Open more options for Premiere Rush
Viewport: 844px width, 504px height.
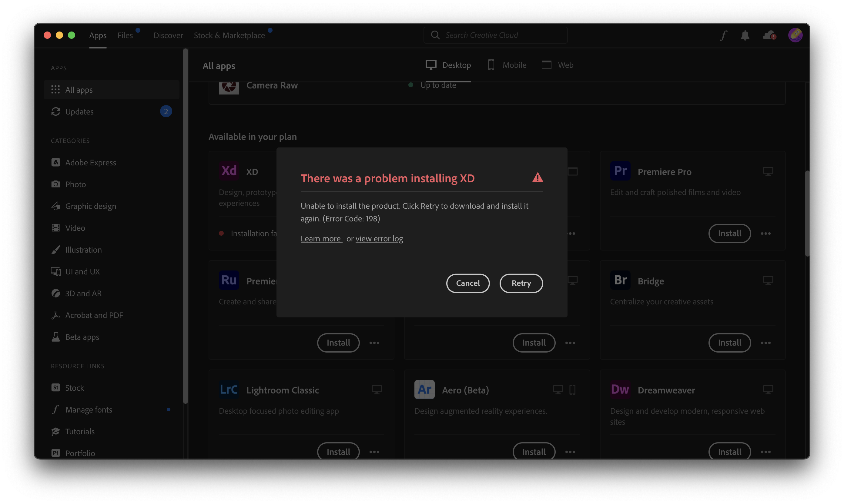(x=374, y=343)
